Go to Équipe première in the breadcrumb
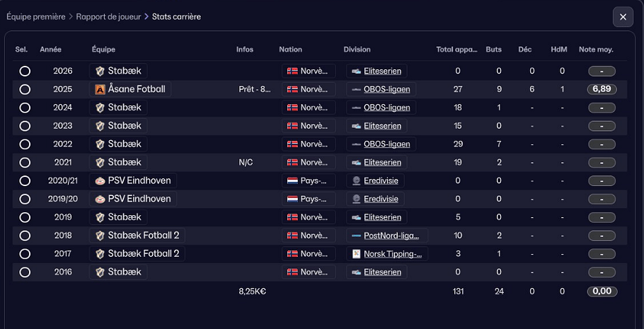 35,16
